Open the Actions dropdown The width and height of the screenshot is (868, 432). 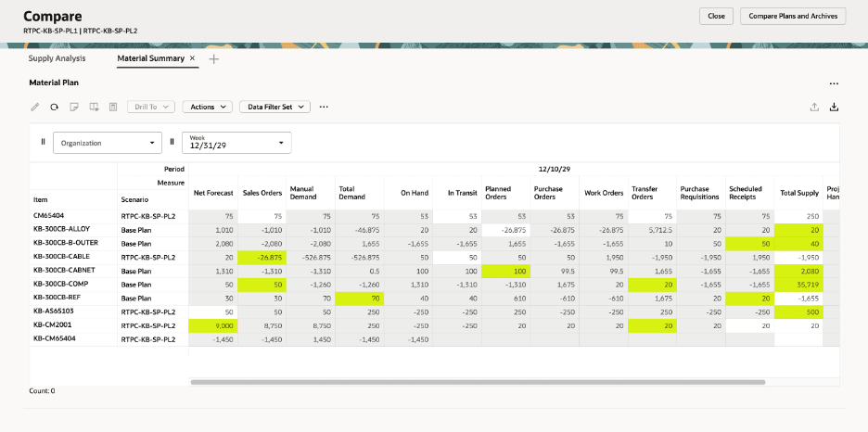click(208, 107)
